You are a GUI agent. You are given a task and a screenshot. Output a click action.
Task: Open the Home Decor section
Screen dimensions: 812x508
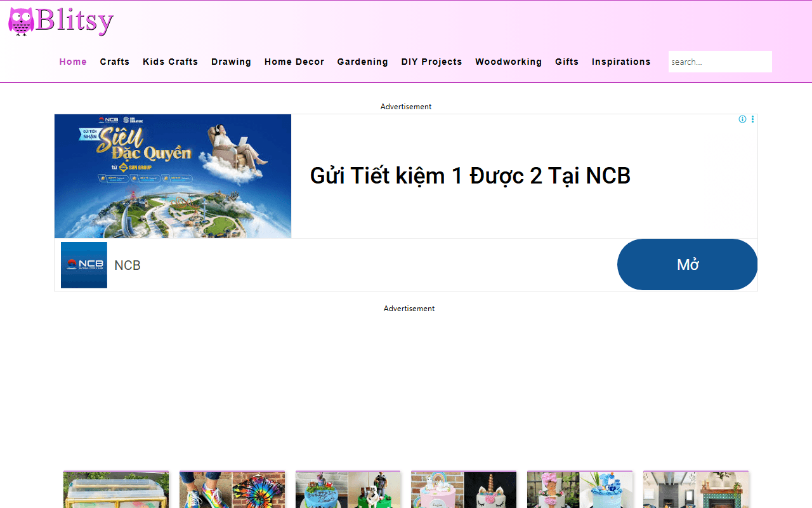294,62
